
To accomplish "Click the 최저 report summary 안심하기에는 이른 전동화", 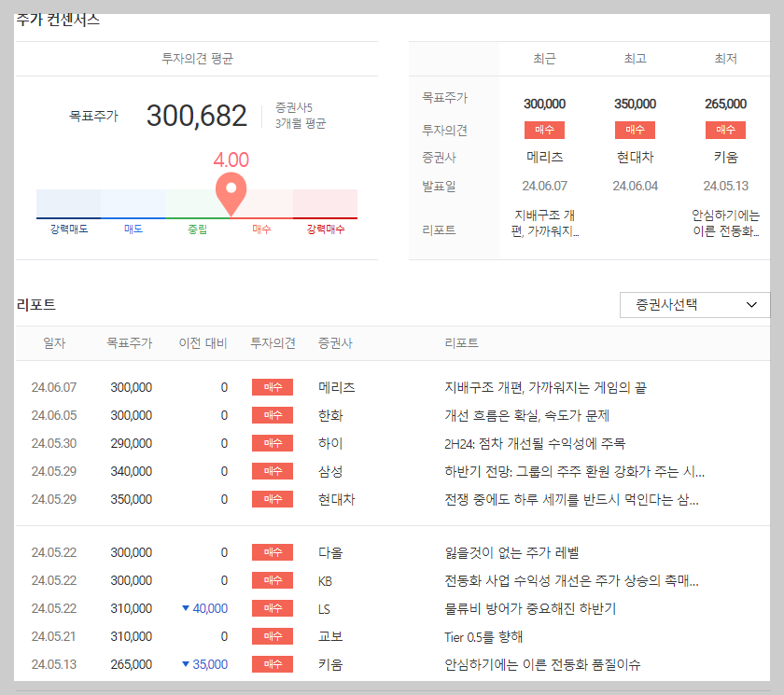I will point(725,223).
